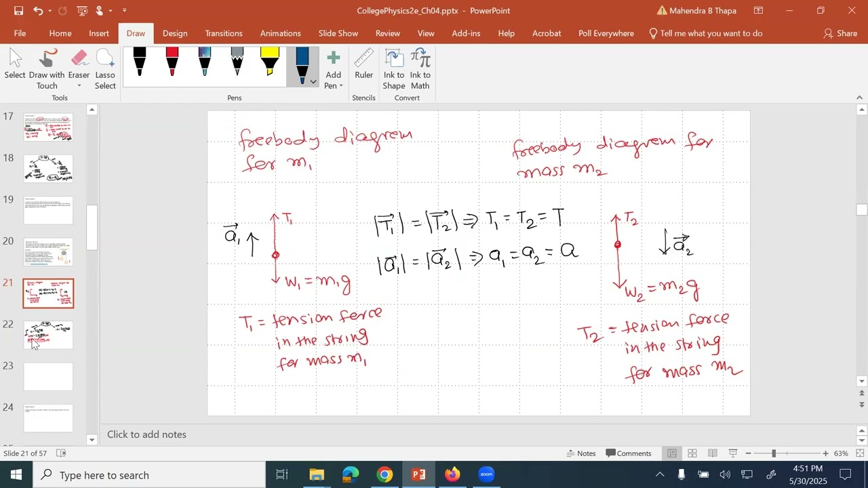The height and width of the screenshot is (488, 868).
Task: Open the Poll Everywhere tab
Action: tap(606, 33)
